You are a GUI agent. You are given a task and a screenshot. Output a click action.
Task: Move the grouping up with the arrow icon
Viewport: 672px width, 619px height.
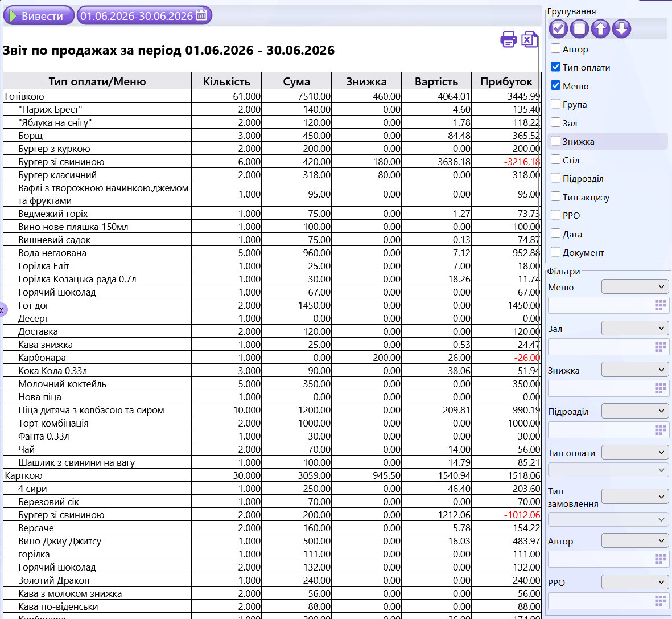(600, 28)
